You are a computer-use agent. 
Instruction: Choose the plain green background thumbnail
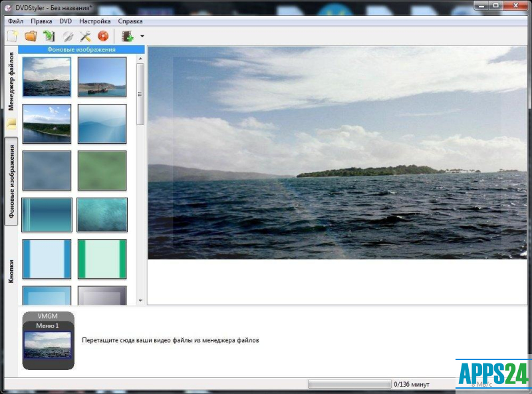[x=102, y=170]
